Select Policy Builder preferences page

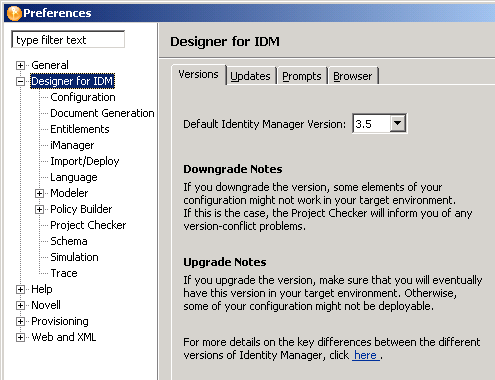[x=81, y=209]
